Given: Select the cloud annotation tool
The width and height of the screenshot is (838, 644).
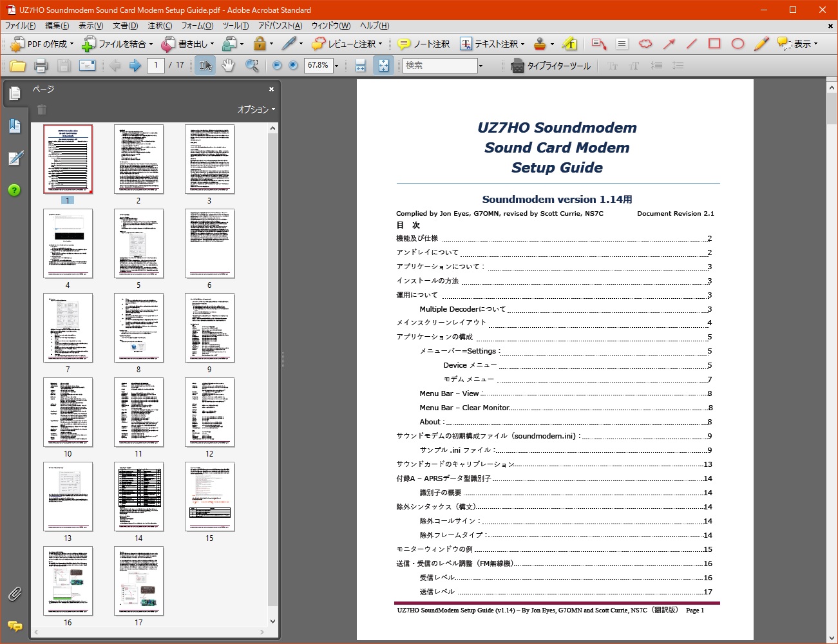Looking at the screenshot, I should (x=645, y=44).
